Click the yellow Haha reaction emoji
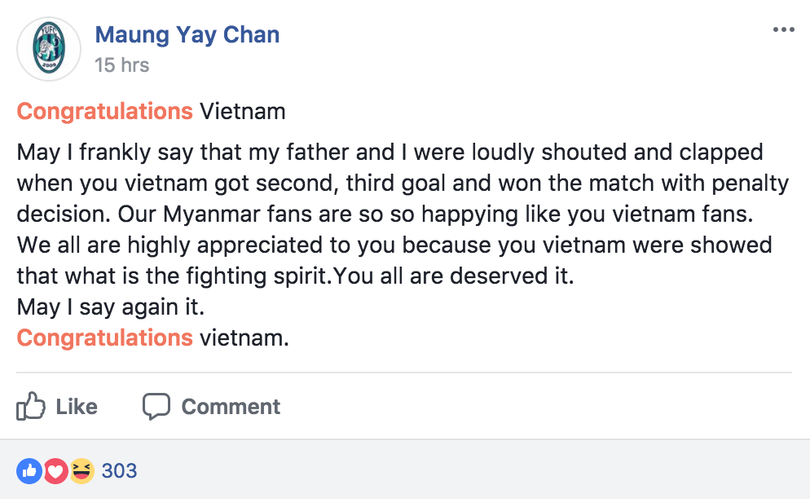Viewport: 810px width, 499px height. tap(77, 471)
